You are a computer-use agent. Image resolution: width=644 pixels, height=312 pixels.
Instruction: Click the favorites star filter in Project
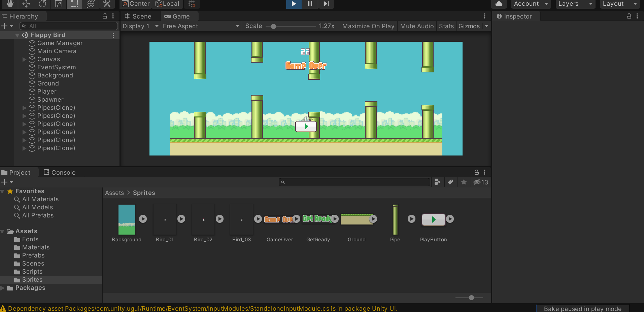464,182
